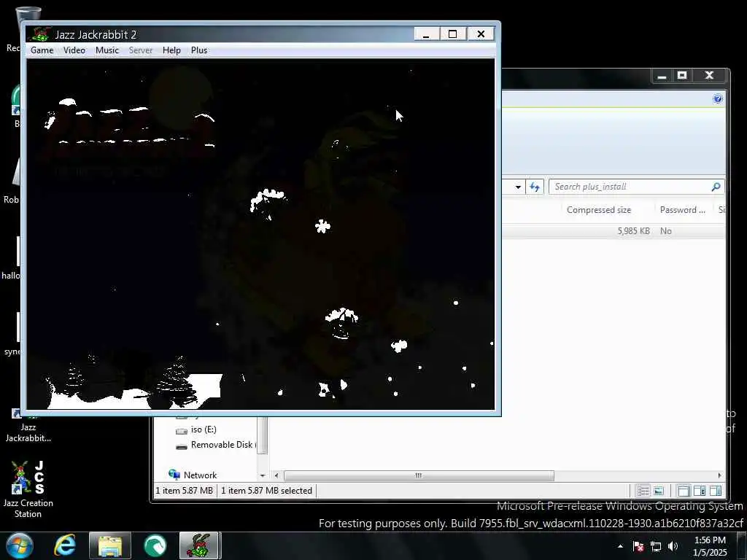This screenshot has width=747, height=560.
Task: Maximize the Jazz Jackrabbit 2 window
Action: click(x=452, y=34)
